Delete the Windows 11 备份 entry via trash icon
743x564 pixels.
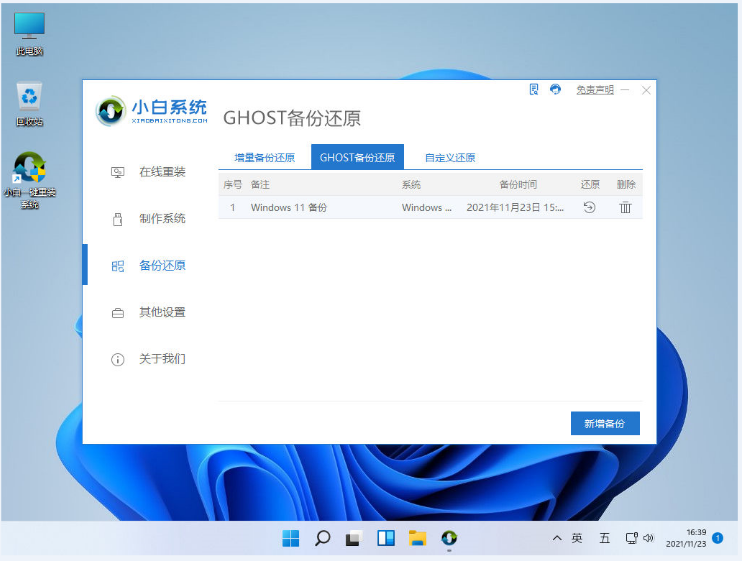coord(625,207)
